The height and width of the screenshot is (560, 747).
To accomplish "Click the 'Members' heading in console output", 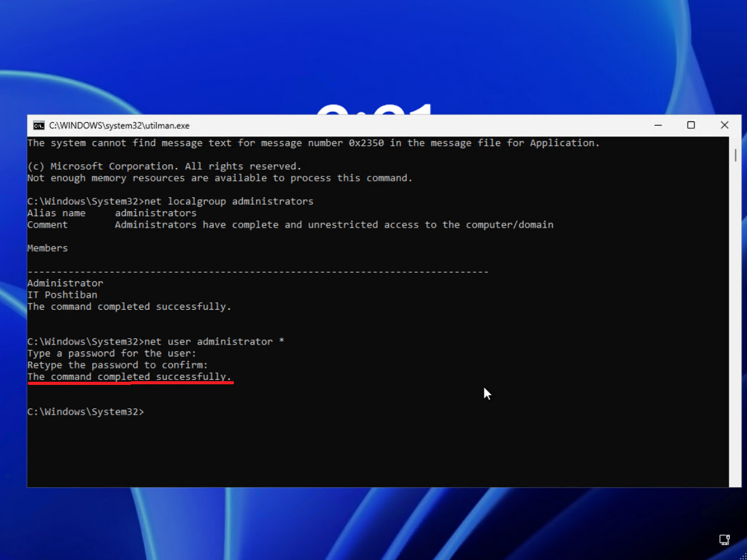I will (x=47, y=248).
